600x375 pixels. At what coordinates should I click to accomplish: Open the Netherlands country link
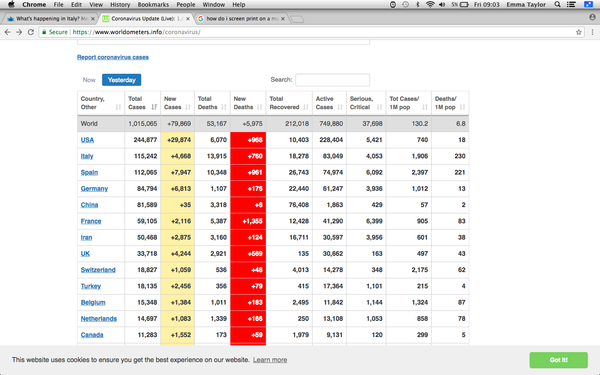(99, 319)
